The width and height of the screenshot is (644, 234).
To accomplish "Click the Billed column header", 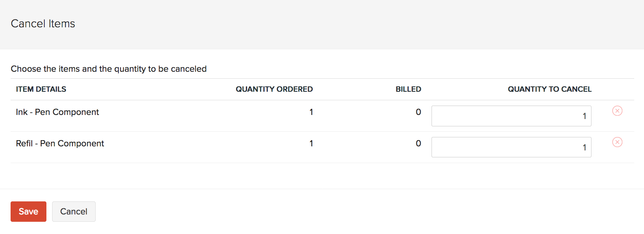I will [x=408, y=89].
